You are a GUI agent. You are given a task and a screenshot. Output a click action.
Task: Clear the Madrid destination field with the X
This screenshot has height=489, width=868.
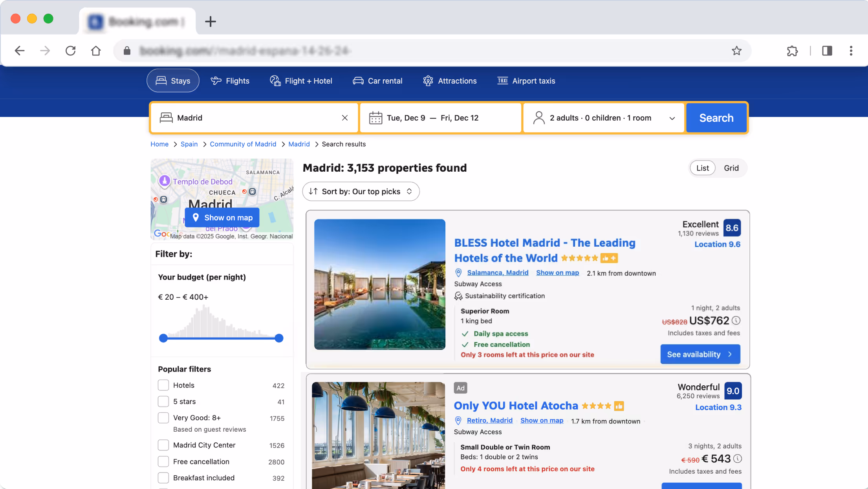(344, 117)
